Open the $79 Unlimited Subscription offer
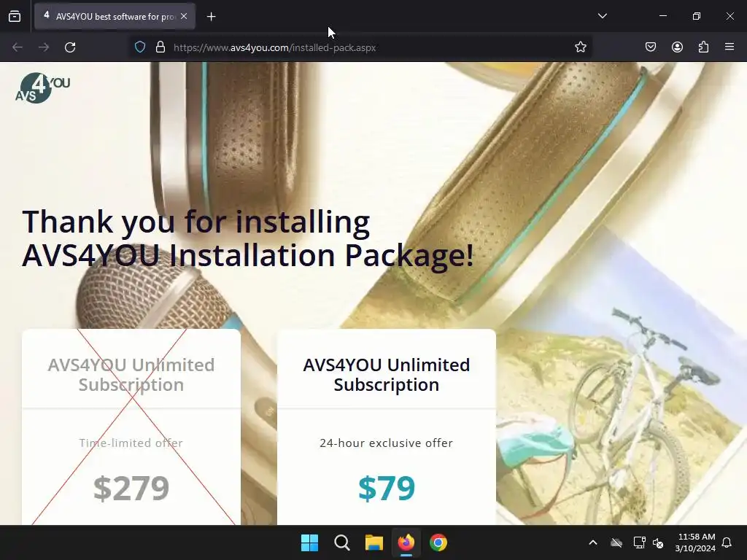 click(387, 427)
